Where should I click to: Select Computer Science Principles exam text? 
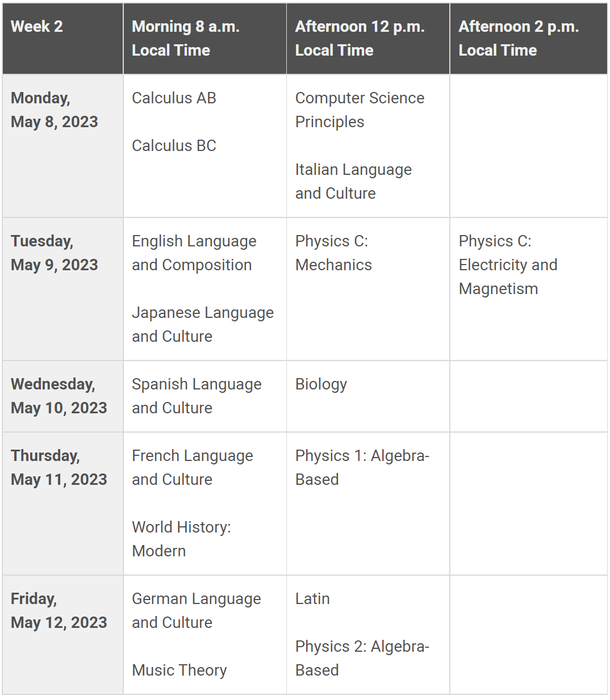point(360,110)
